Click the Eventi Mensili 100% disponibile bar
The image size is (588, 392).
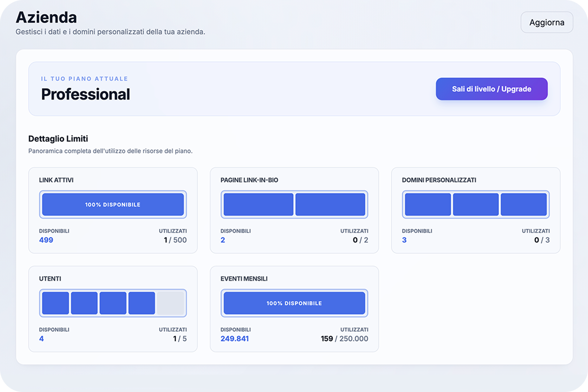[294, 303]
